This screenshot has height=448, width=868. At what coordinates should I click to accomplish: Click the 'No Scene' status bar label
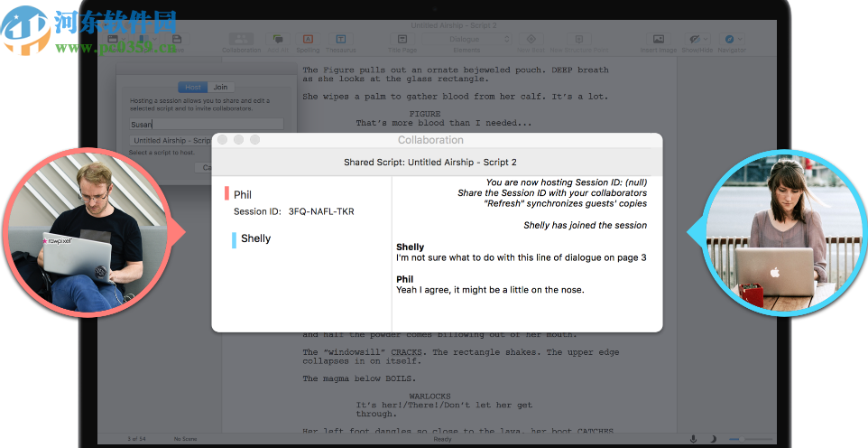[185, 439]
